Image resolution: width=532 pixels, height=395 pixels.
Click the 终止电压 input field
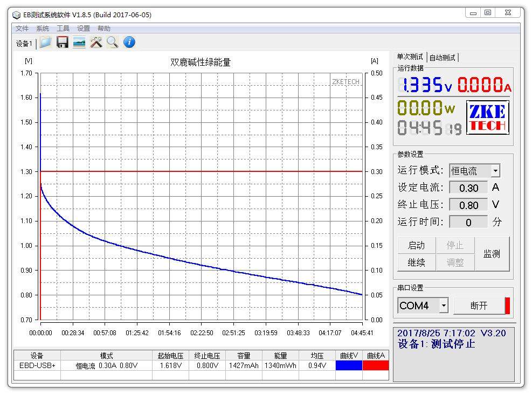point(468,205)
